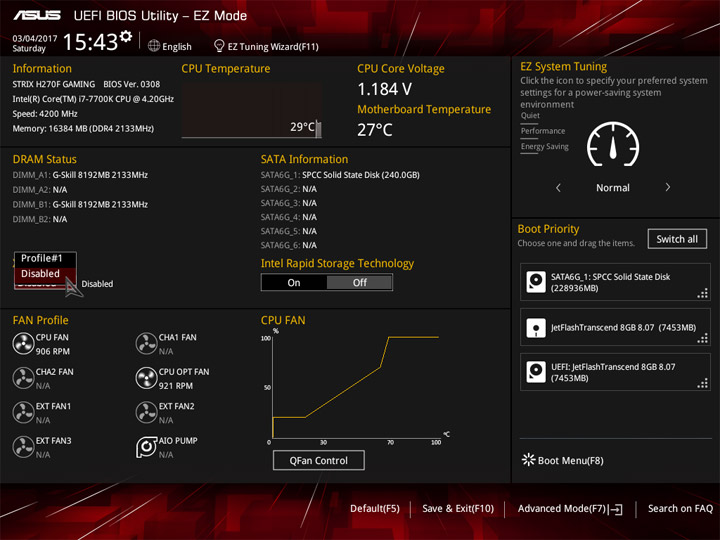Screen dimensions: 720x540
Task: Select Disabled in the XMP dropdown
Action: pyautogui.click(x=45, y=274)
